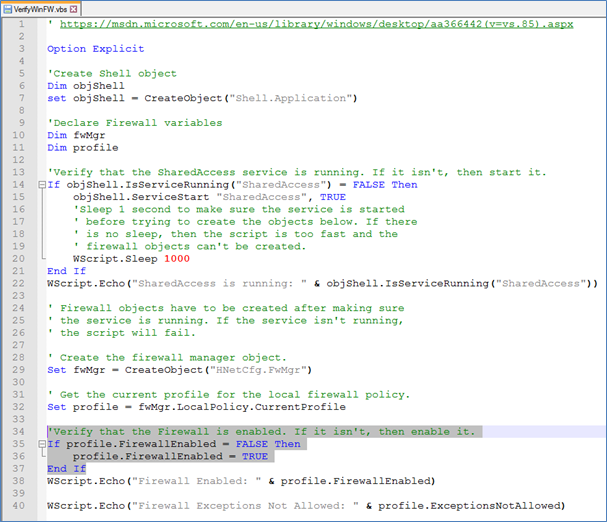The width and height of the screenshot is (607, 522).
Task: Click the save icon on VerifyWinFW.vbs tab
Action: tap(8, 9)
